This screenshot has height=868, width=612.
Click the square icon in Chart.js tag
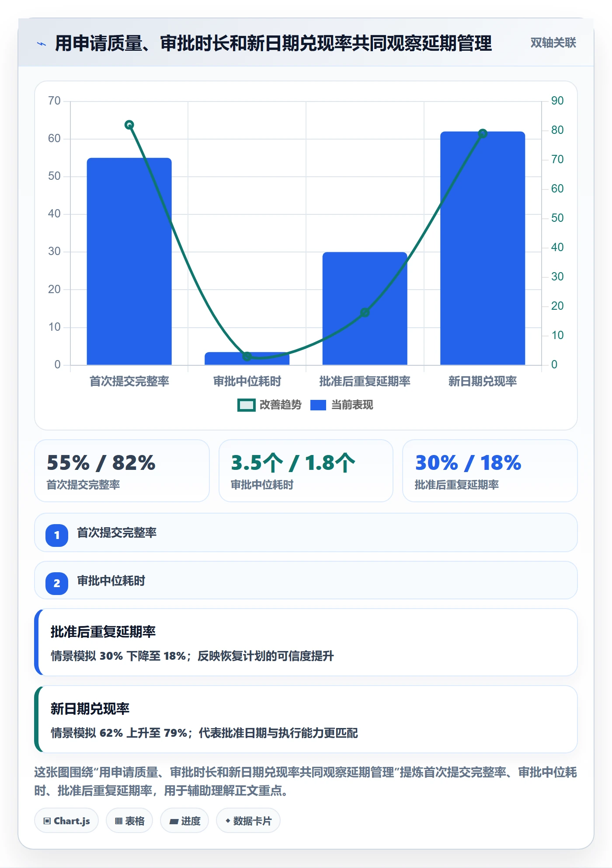tap(47, 821)
